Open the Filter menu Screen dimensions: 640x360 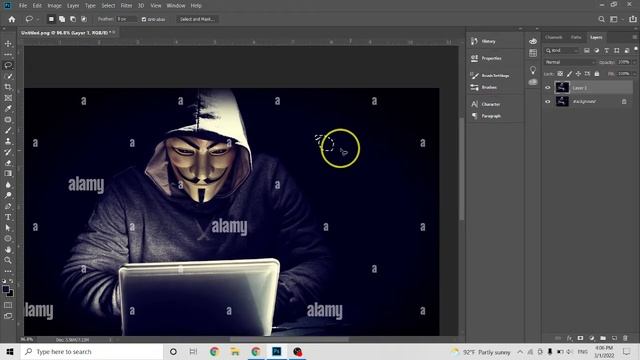click(x=126, y=6)
